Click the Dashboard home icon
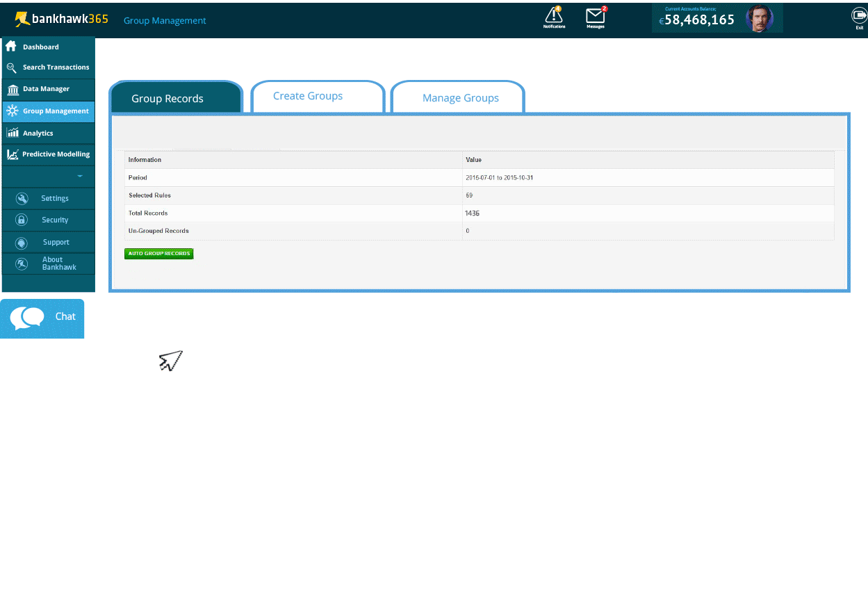 (11, 47)
